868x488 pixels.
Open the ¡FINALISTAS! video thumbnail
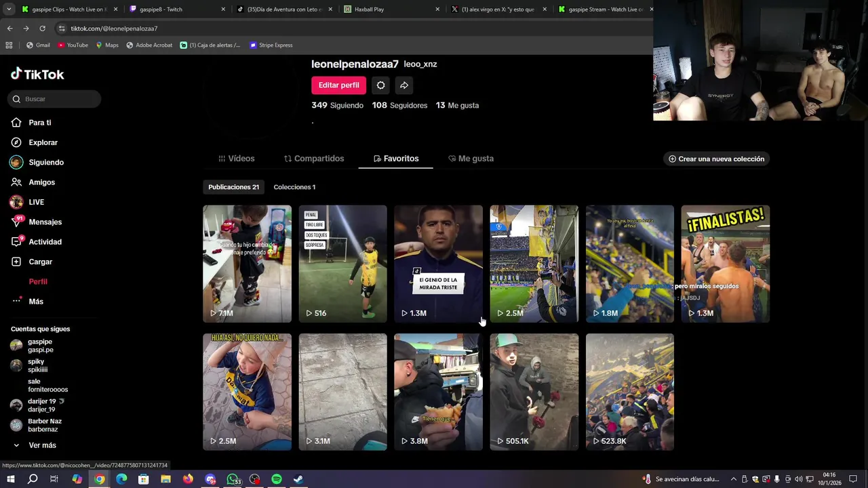(x=725, y=264)
